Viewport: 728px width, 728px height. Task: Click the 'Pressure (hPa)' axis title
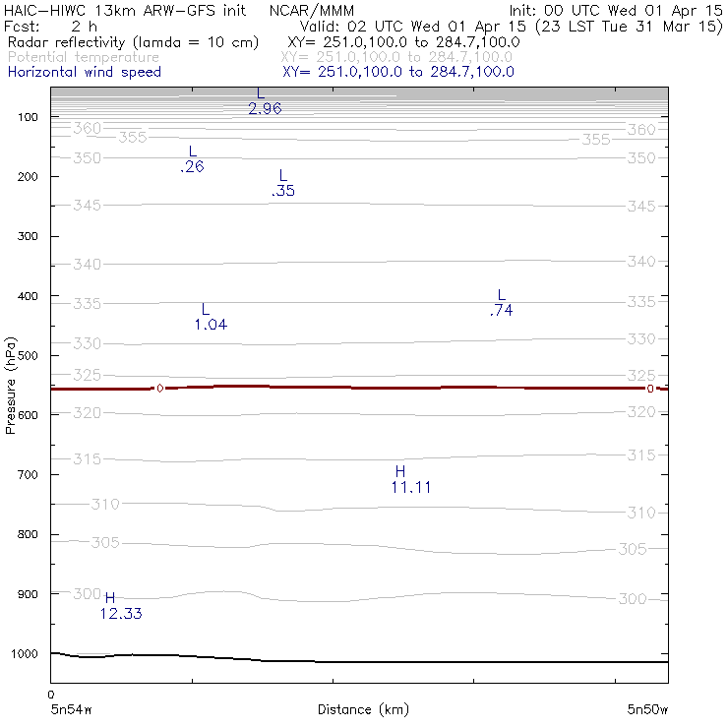tap(10, 386)
